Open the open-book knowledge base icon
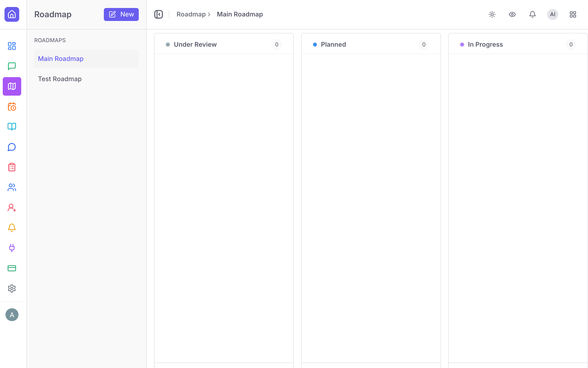This screenshot has height=368, width=588. pos(12,127)
